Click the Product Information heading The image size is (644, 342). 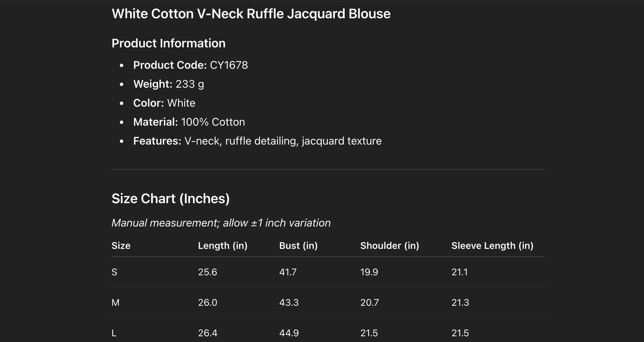point(168,43)
